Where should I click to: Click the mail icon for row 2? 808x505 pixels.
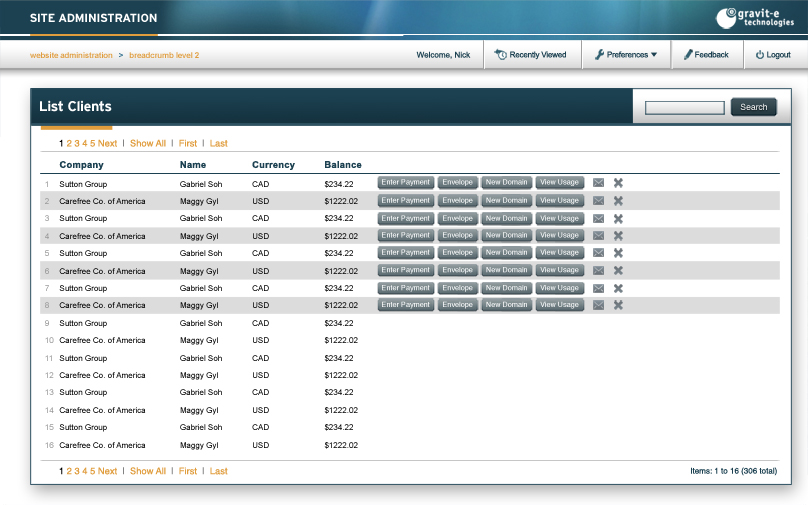click(x=598, y=200)
